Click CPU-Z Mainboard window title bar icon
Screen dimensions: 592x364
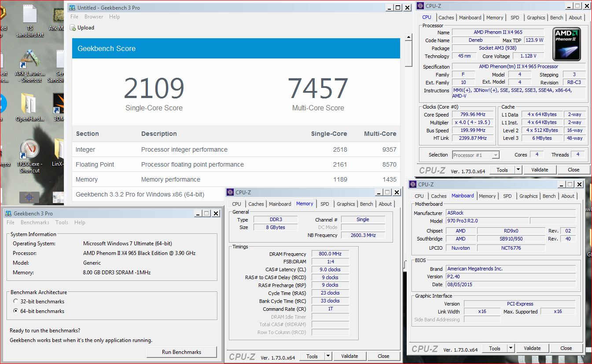[413, 185]
